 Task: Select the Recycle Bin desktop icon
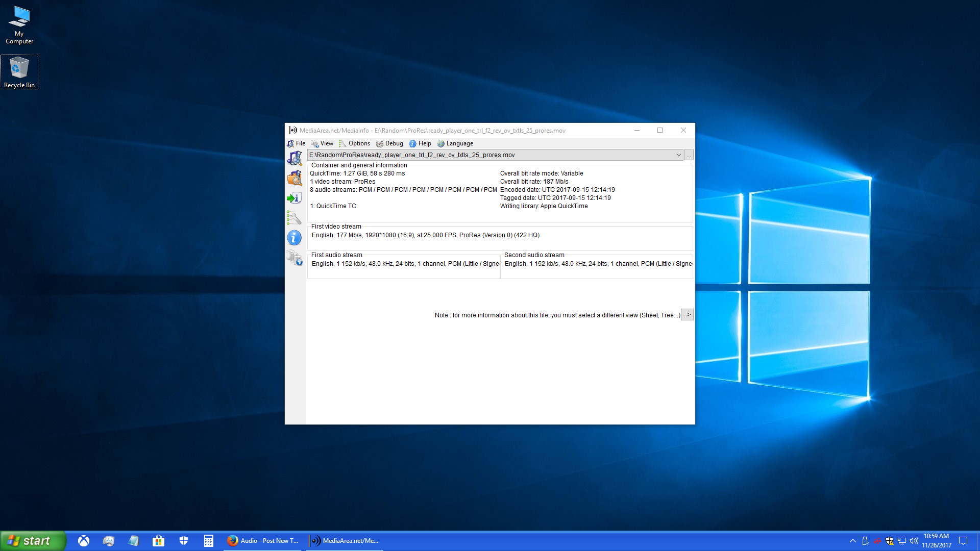click(19, 72)
